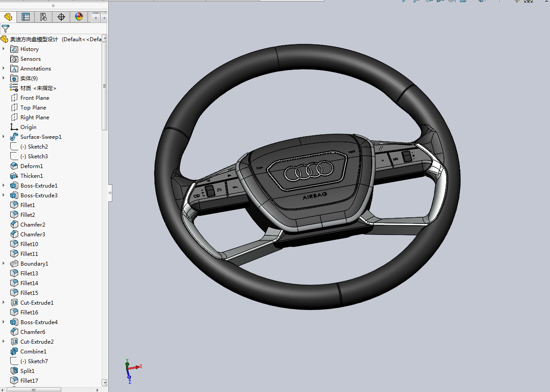
Task: Click the feature tree horizontal scrollbar
Action: click(33, 390)
